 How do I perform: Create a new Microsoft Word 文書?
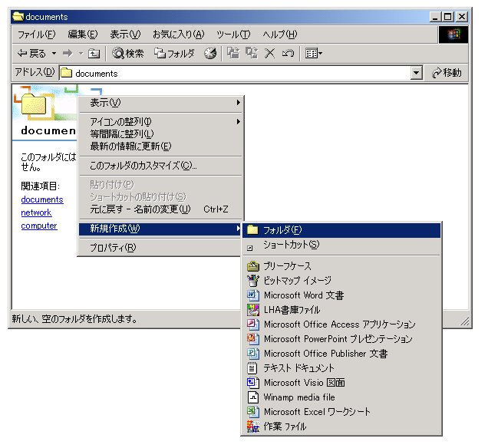[303, 295]
